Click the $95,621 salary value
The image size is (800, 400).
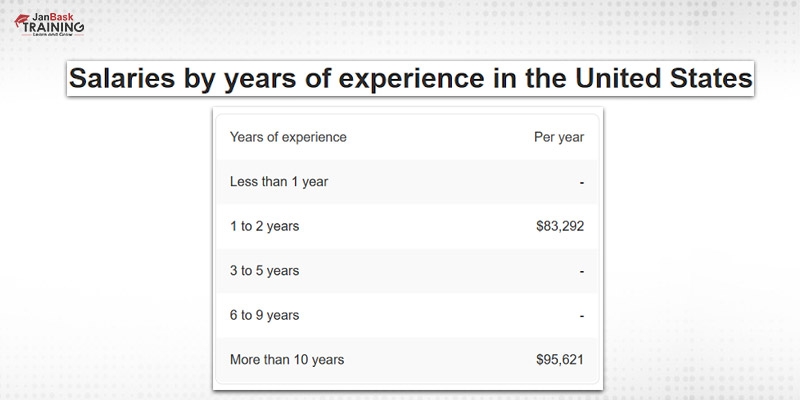click(559, 358)
